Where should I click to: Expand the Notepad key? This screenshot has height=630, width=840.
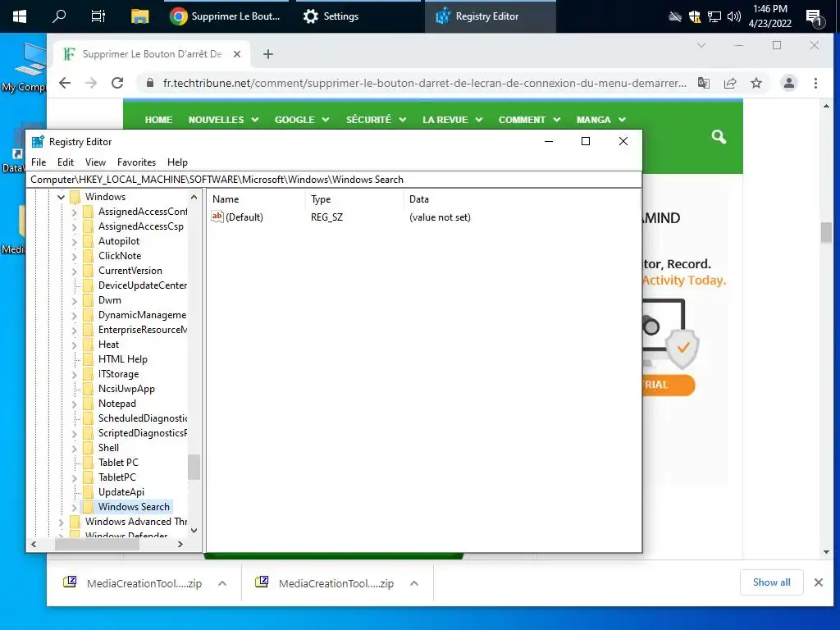tap(74, 404)
